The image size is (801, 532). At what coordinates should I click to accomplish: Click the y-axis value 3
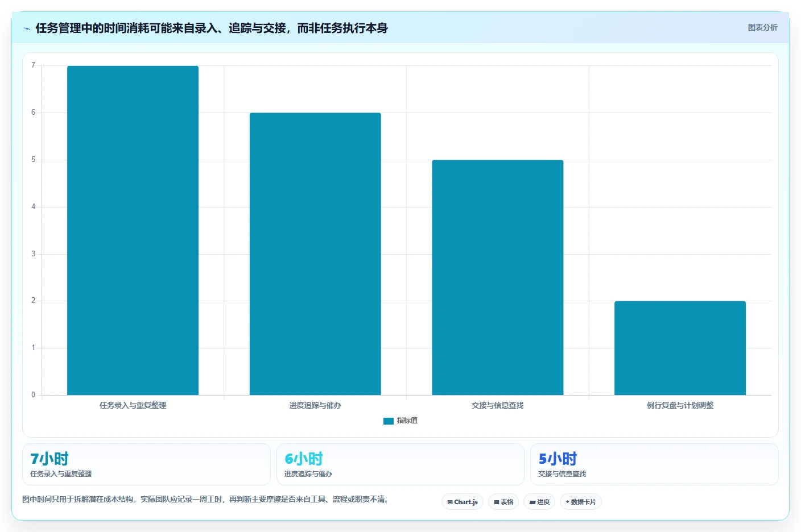[33, 254]
